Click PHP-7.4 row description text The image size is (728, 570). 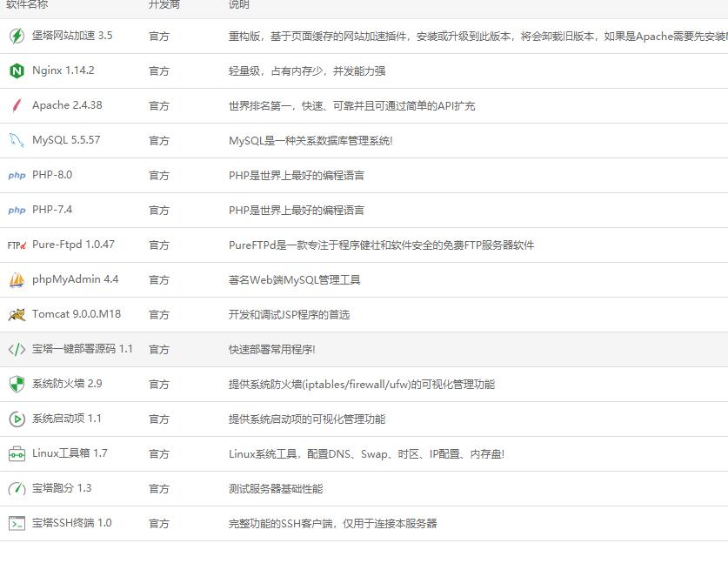click(297, 211)
